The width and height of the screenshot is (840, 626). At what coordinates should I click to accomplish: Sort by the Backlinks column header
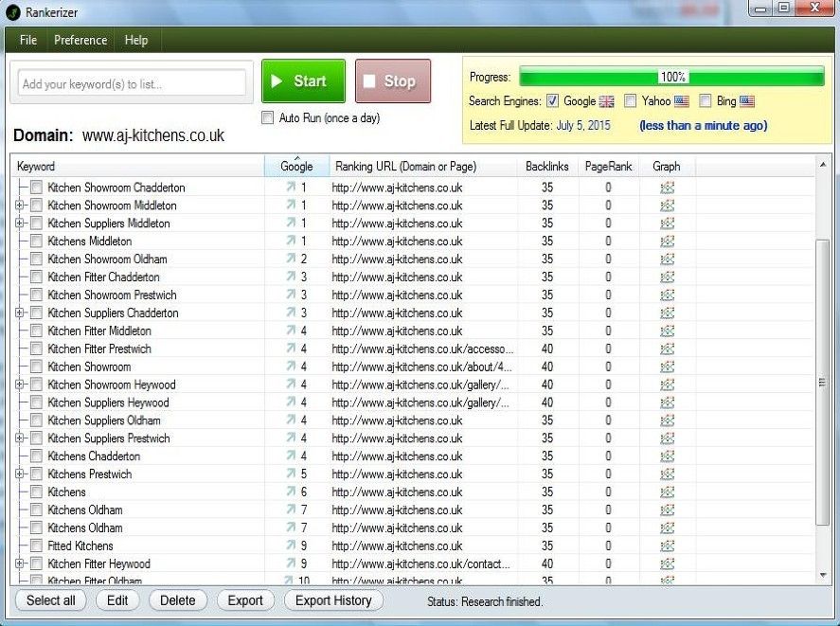pyautogui.click(x=547, y=166)
